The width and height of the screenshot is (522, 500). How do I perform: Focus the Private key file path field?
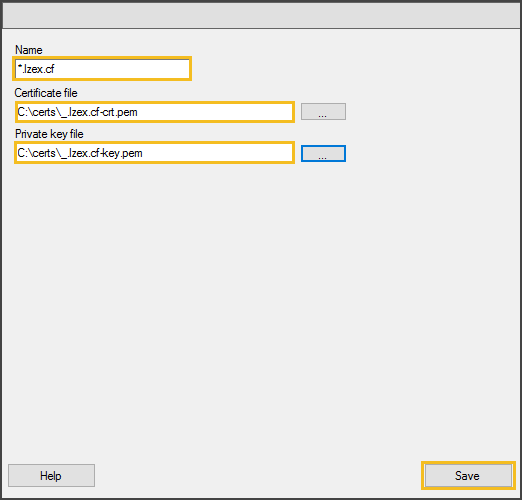[154, 153]
